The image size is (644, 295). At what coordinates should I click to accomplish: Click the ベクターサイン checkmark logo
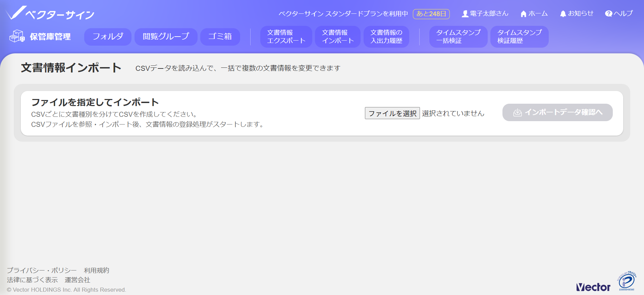[x=50, y=13]
